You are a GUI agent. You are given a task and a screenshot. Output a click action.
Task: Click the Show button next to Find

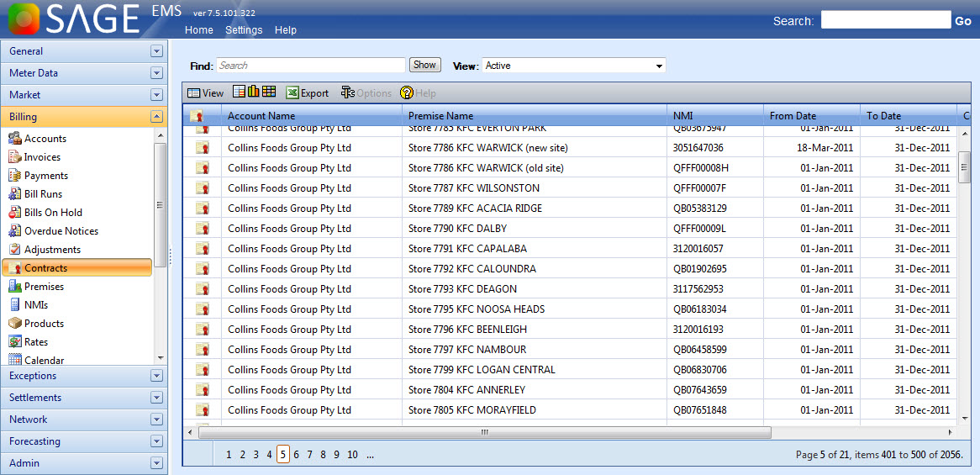(x=425, y=65)
